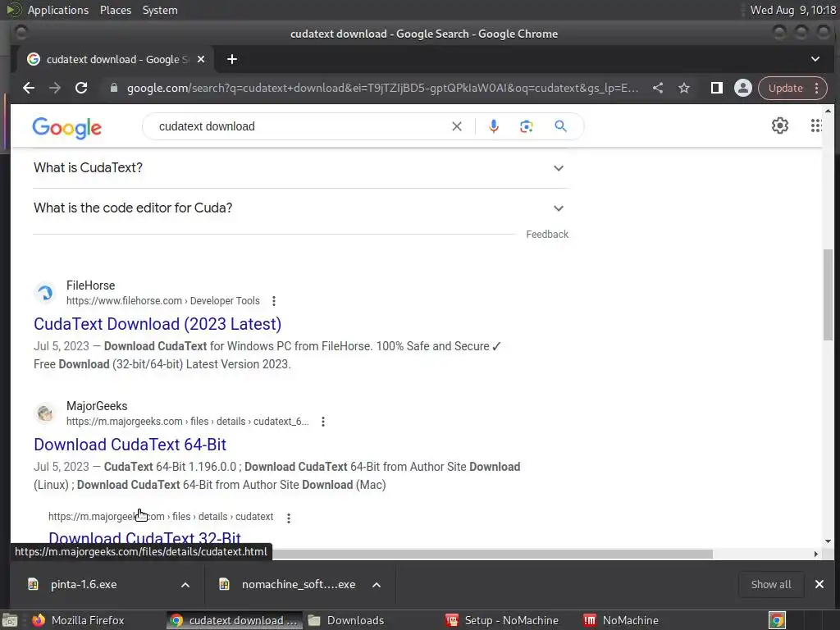840x630 pixels.
Task: Expand pinta-1.6.exe download options arrow
Action: point(185,584)
